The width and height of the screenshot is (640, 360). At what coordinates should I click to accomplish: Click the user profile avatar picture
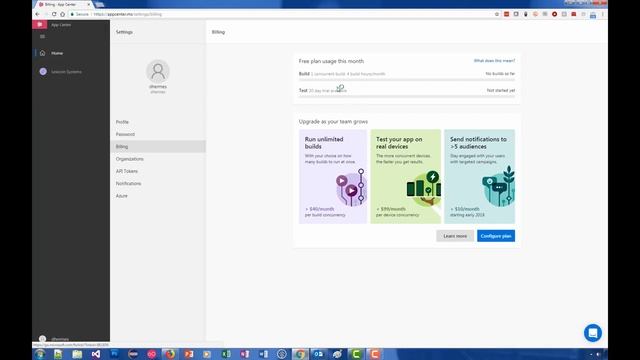point(158,71)
